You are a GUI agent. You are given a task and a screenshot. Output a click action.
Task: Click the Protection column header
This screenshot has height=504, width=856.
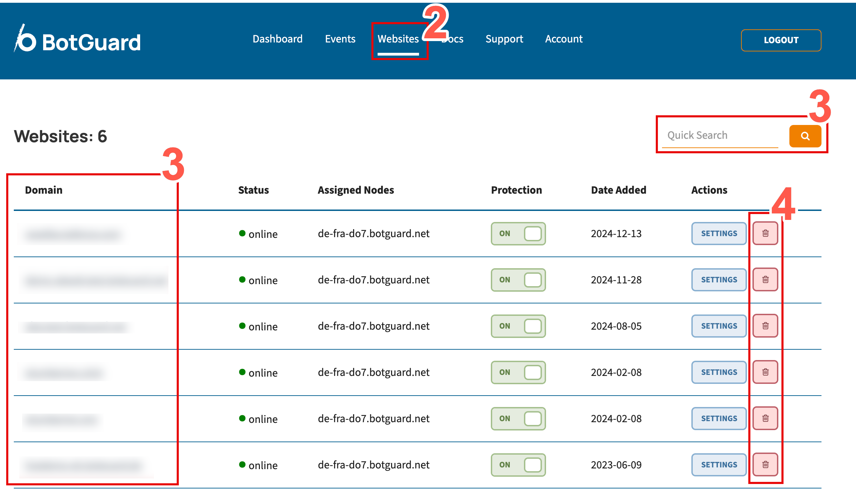pyautogui.click(x=516, y=190)
